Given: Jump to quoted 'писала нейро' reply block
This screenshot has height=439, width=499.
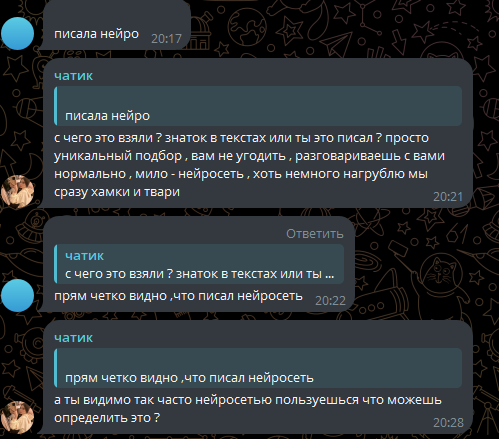Looking at the screenshot, I should coord(258,106).
